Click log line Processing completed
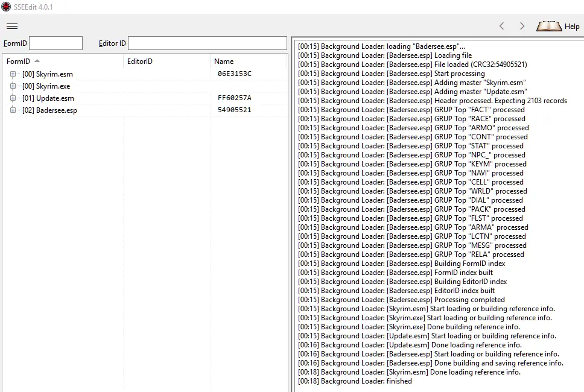The height and width of the screenshot is (392, 584). tap(402, 300)
